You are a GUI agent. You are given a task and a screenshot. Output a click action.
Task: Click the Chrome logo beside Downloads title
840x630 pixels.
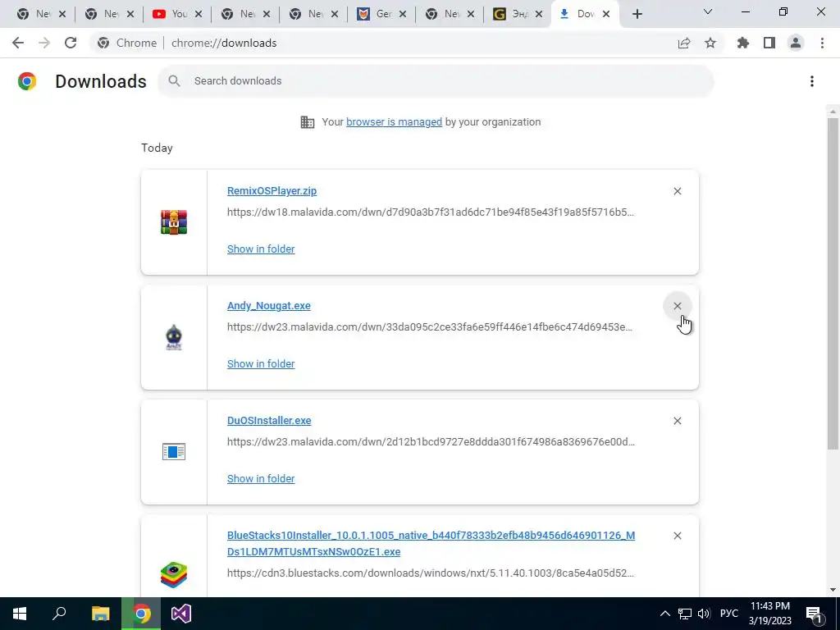[x=27, y=81]
